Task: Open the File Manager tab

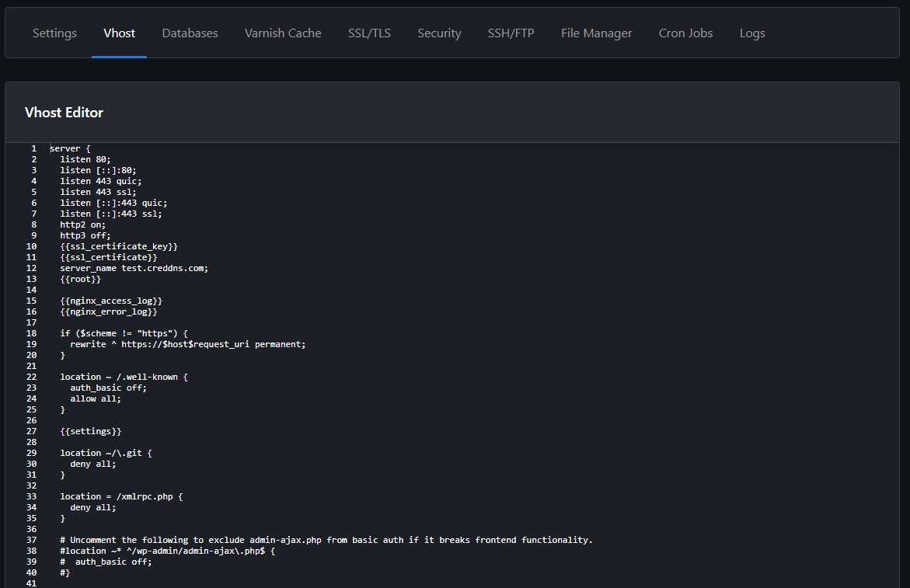Action: point(596,33)
